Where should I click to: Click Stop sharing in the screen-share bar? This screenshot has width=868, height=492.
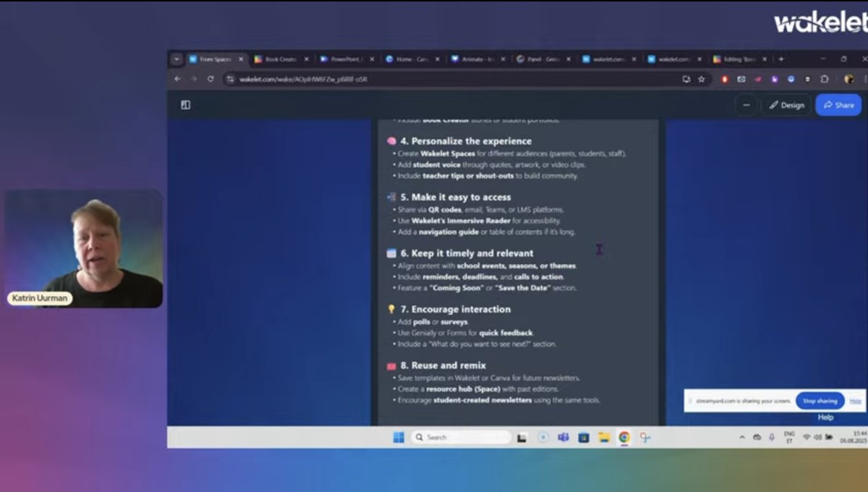820,401
